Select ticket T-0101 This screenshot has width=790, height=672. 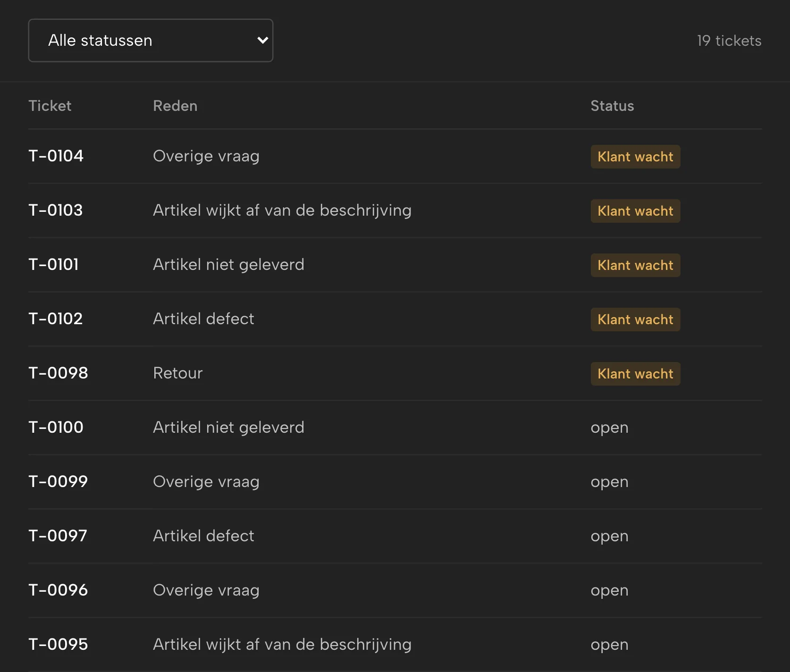54,265
